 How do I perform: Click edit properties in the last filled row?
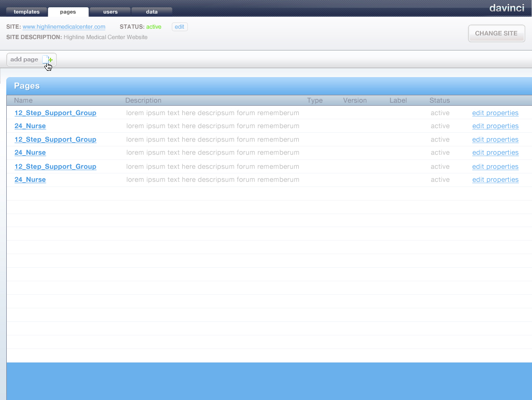pyautogui.click(x=496, y=180)
